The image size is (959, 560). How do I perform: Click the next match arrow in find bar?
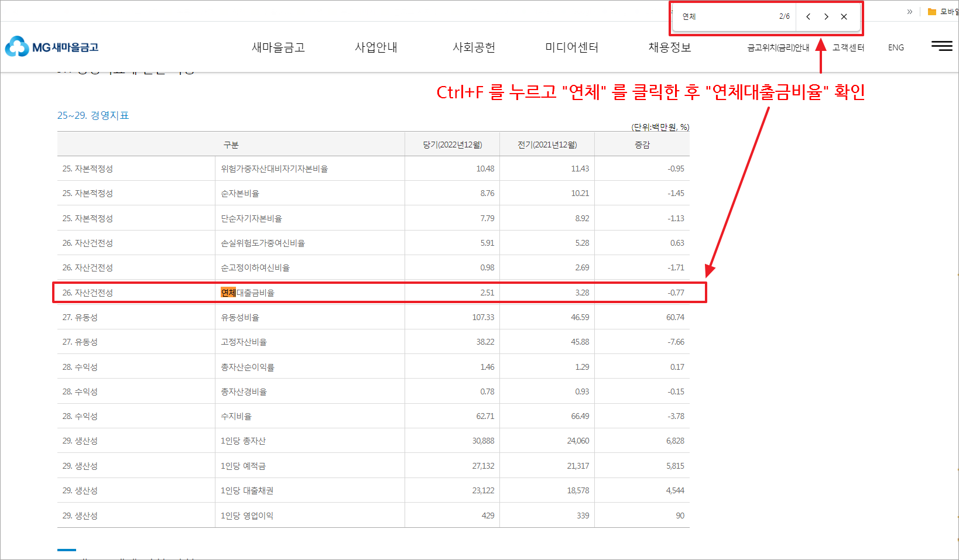[x=826, y=16]
